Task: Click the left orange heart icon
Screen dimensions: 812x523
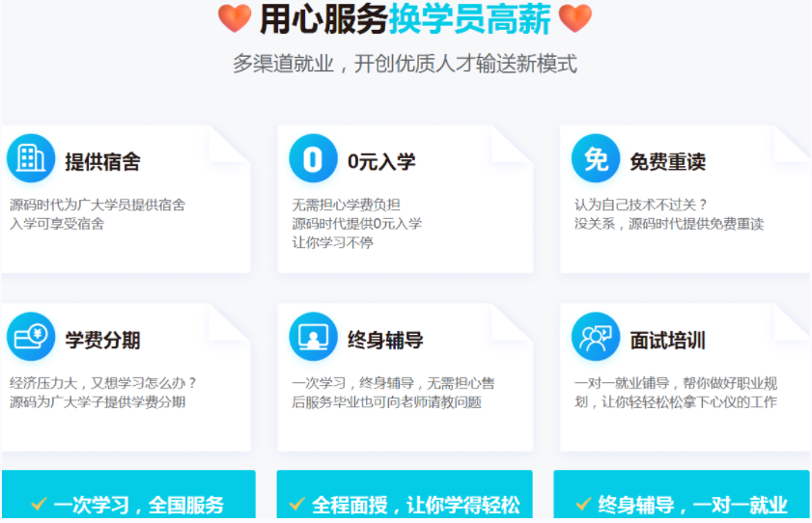Action: 235,18
